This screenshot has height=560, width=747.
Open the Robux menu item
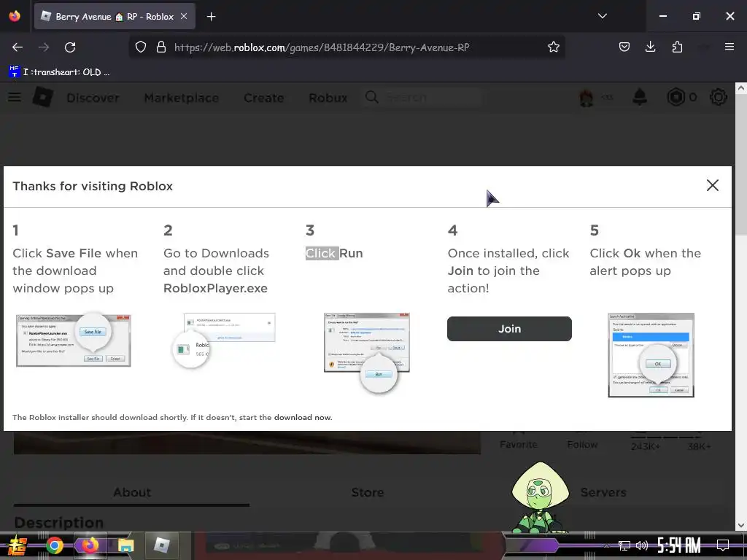point(328,98)
